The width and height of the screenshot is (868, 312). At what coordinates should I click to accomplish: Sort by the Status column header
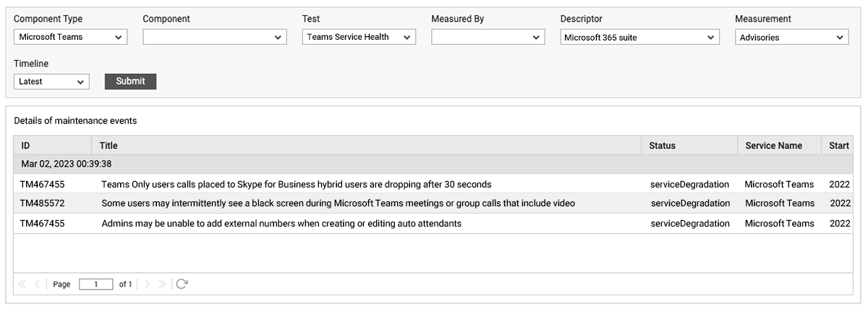[689, 146]
